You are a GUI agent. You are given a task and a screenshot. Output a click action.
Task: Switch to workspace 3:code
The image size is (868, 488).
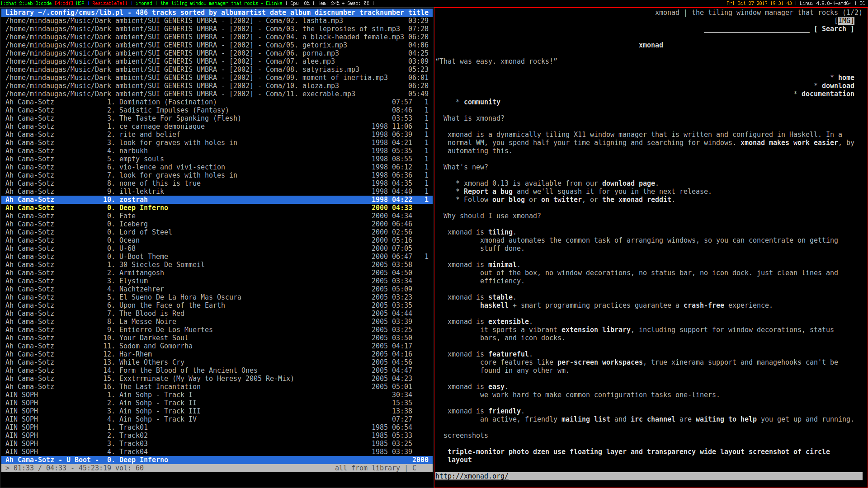44,3
